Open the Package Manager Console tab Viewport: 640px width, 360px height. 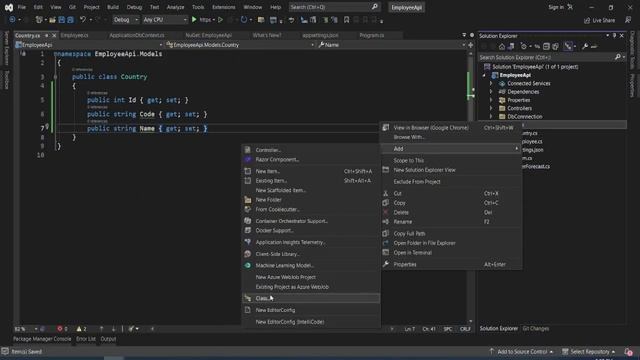pyautogui.click(x=42, y=339)
